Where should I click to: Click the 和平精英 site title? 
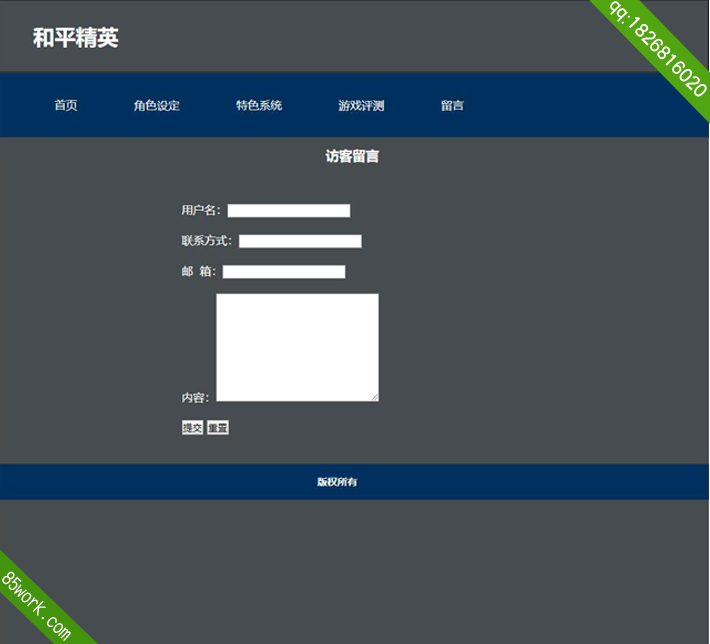[76, 38]
